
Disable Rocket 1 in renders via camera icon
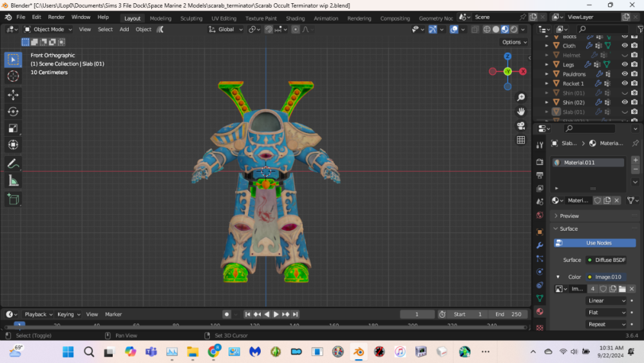[635, 83]
